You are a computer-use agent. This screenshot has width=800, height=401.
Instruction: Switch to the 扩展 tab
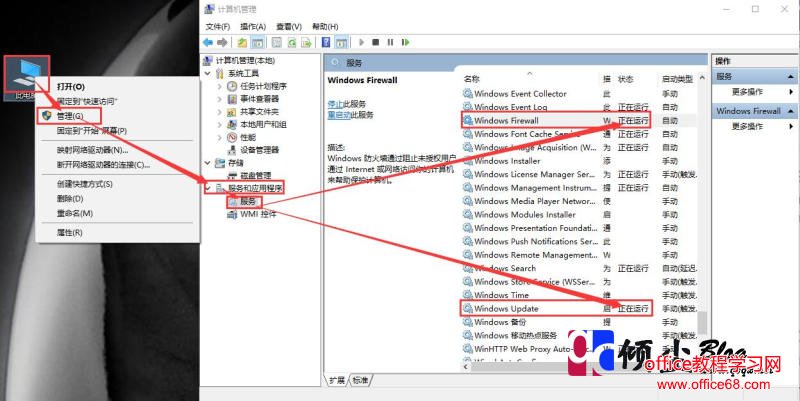click(x=337, y=380)
